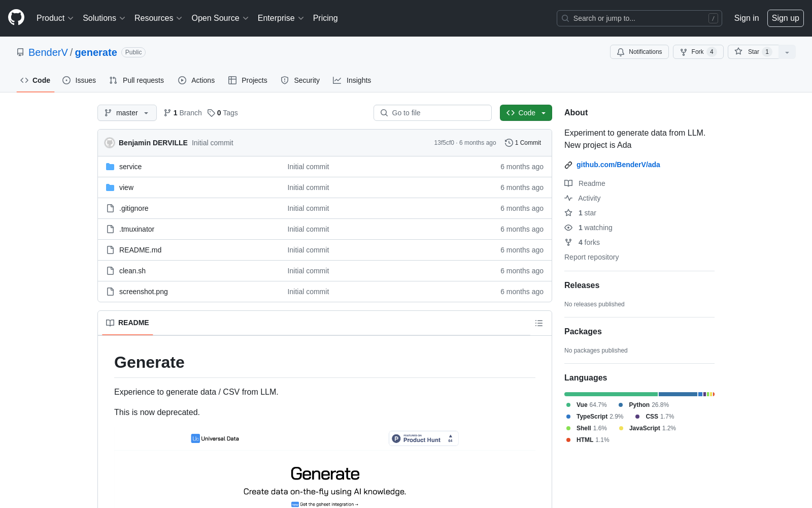Click the Python segment in language bar
This screenshot has height=508, width=812.
678,394
